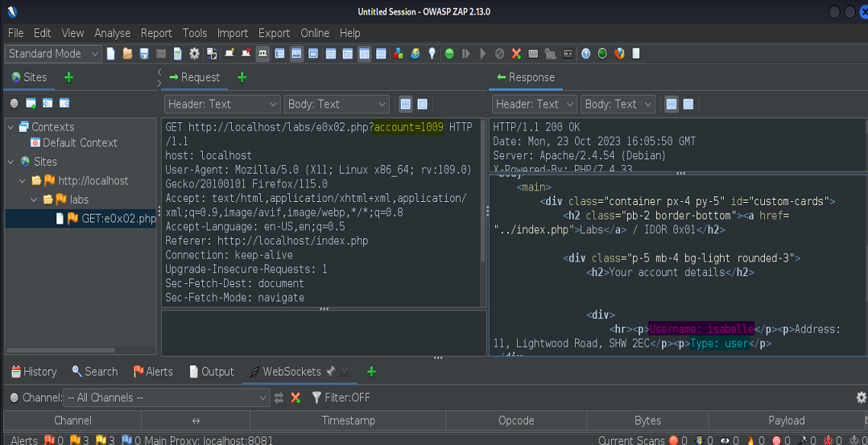Open the notepad report icon in toolbar
868x445 pixels.
click(x=636, y=54)
